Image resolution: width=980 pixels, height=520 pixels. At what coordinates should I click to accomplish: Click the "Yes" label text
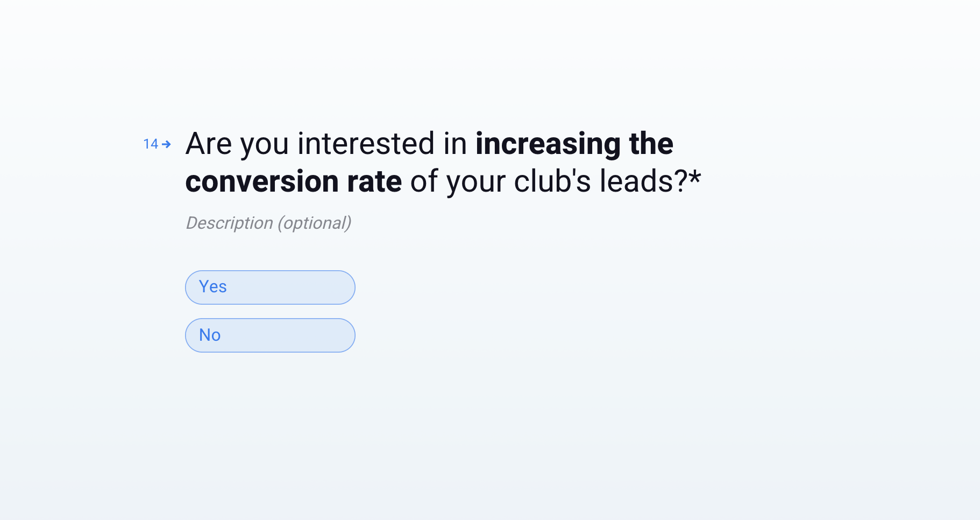(213, 287)
